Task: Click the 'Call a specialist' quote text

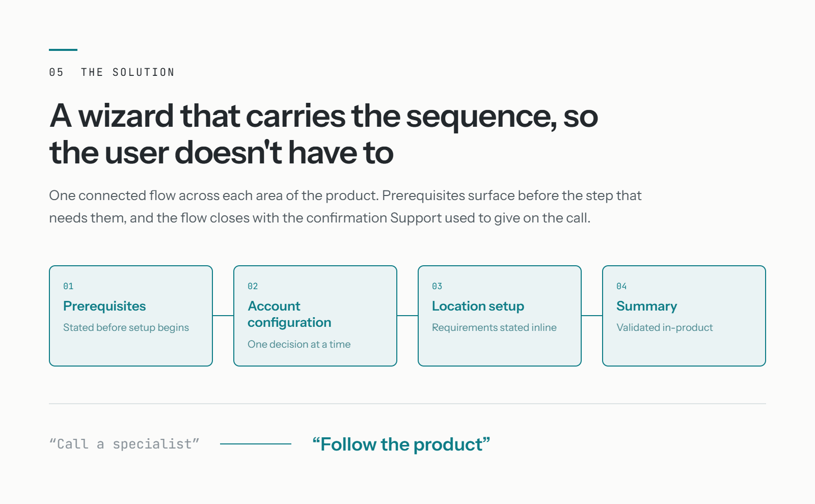Action: (124, 444)
